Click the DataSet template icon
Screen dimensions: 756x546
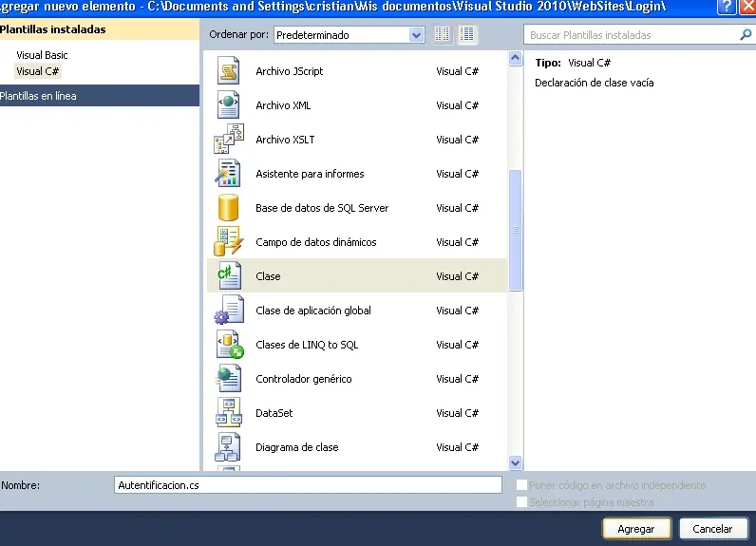coord(229,413)
